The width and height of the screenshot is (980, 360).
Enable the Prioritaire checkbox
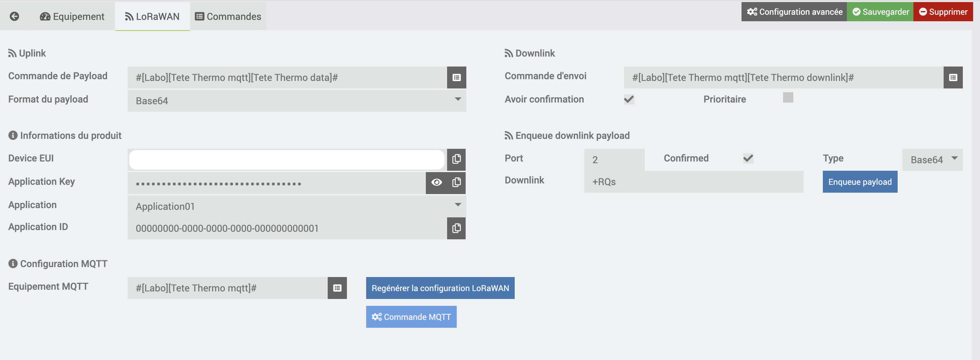point(788,98)
